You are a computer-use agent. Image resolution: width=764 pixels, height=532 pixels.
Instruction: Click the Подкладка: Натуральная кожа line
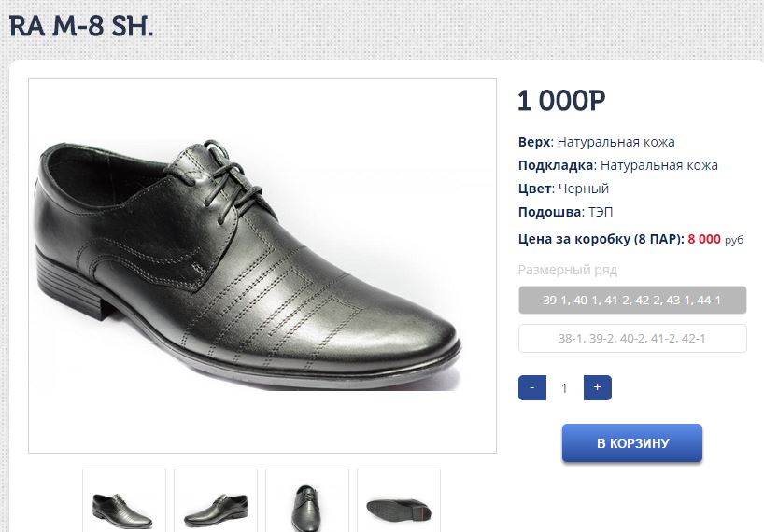point(617,165)
